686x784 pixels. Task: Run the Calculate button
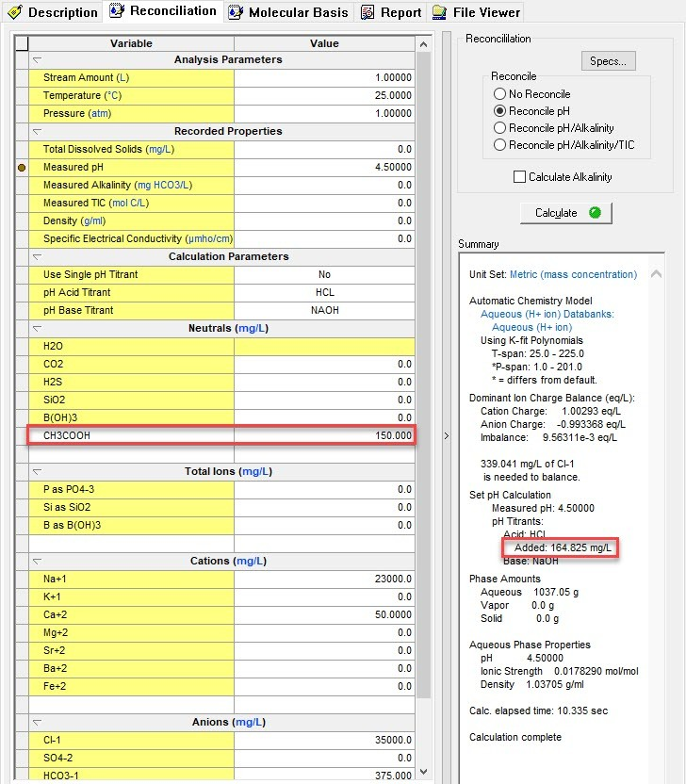pyautogui.click(x=565, y=213)
